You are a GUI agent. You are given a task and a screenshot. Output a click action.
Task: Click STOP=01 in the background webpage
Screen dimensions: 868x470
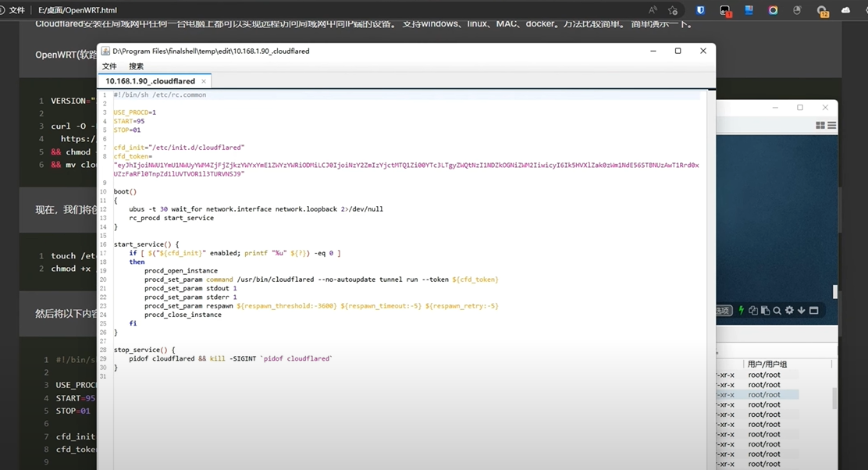pos(73,411)
